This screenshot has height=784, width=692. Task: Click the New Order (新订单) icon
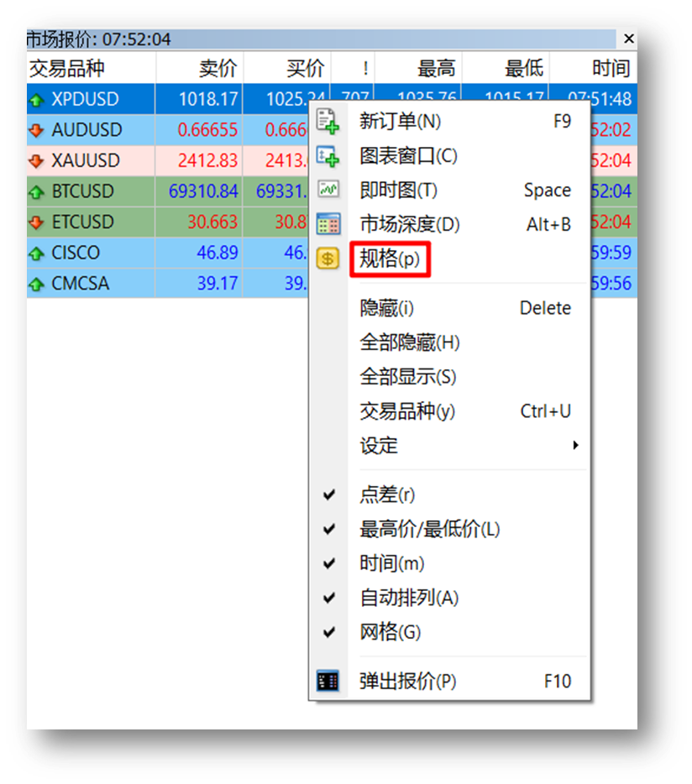[x=328, y=122]
